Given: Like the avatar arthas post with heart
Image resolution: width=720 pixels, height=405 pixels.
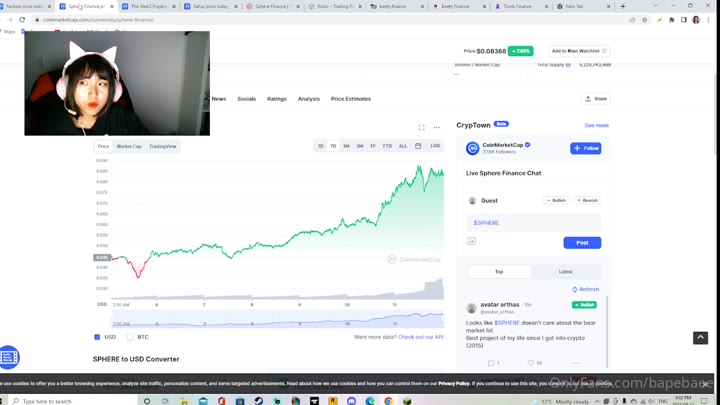Looking at the screenshot, I should coord(531,363).
